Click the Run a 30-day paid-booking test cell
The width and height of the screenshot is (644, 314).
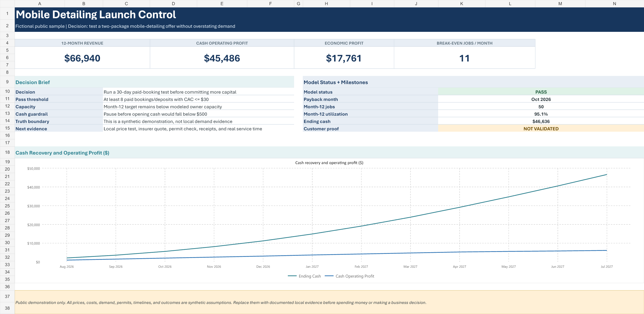click(199, 92)
